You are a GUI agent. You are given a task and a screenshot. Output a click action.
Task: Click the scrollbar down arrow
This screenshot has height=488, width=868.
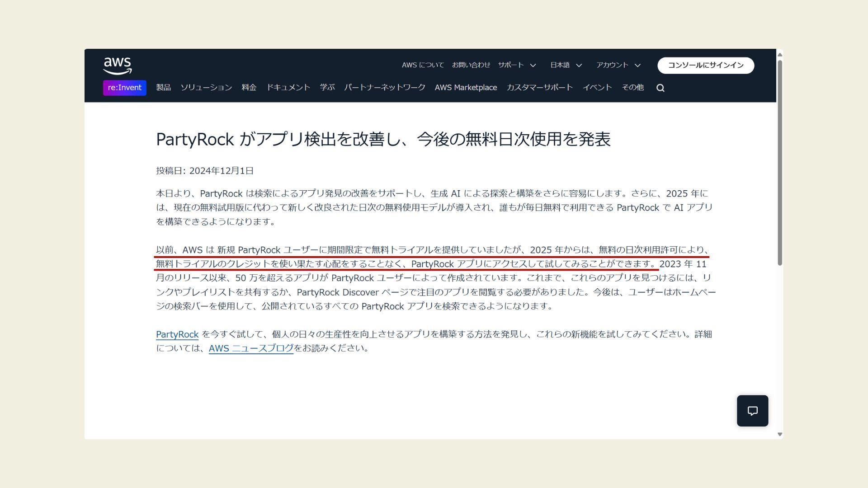(x=779, y=434)
